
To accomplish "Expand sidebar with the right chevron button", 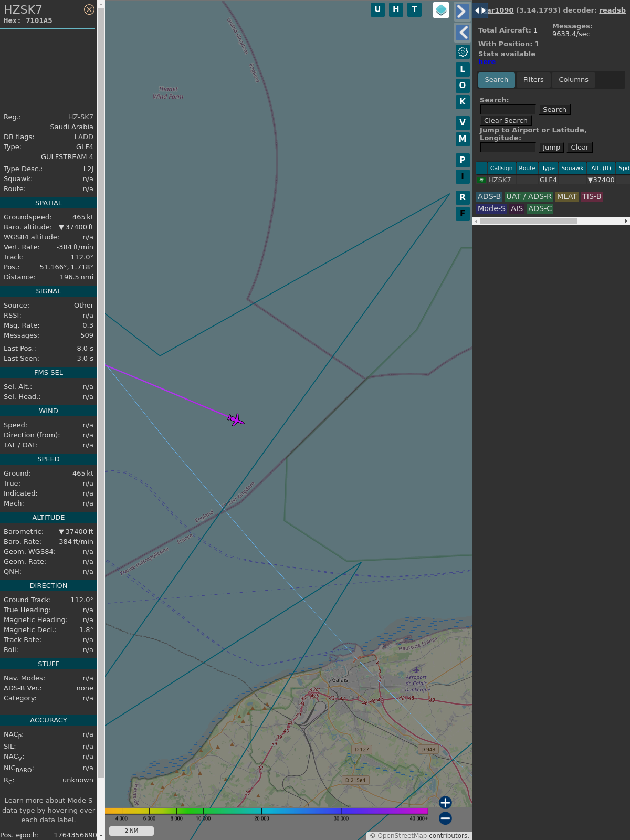I will click(462, 12).
